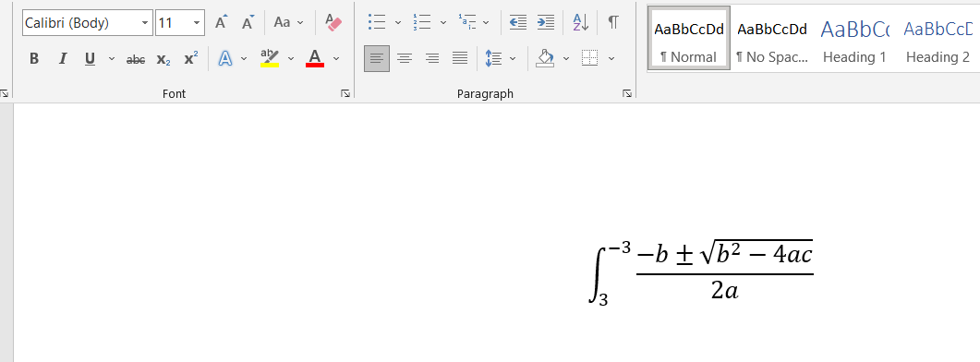
Task: Apply Superscript formatting
Action: 191,59
